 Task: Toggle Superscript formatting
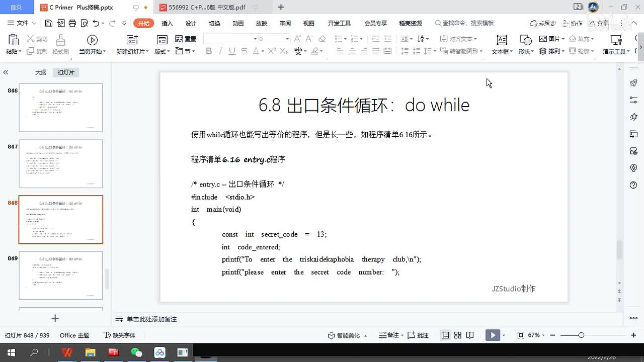(x=272, y=51)
